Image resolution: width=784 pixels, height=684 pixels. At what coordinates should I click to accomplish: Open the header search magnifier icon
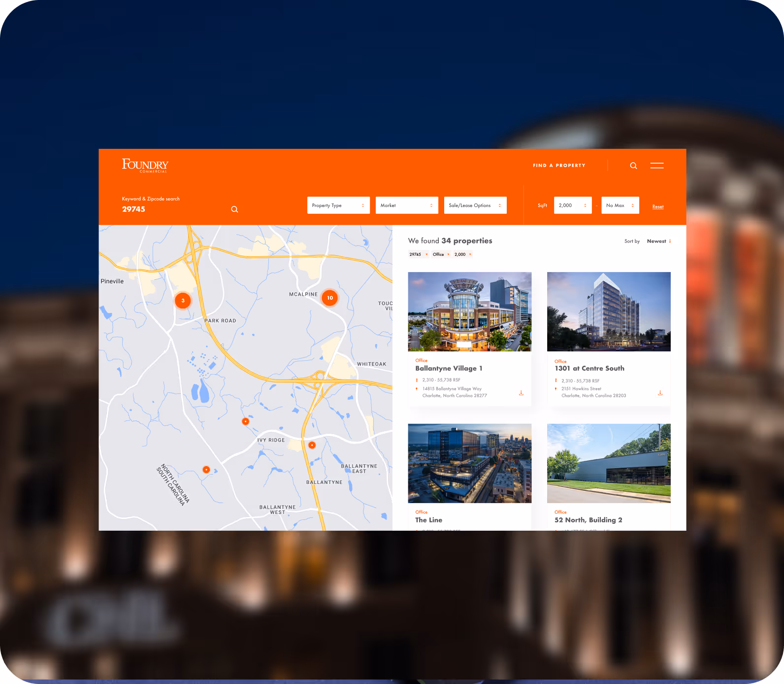coord(633,166)
